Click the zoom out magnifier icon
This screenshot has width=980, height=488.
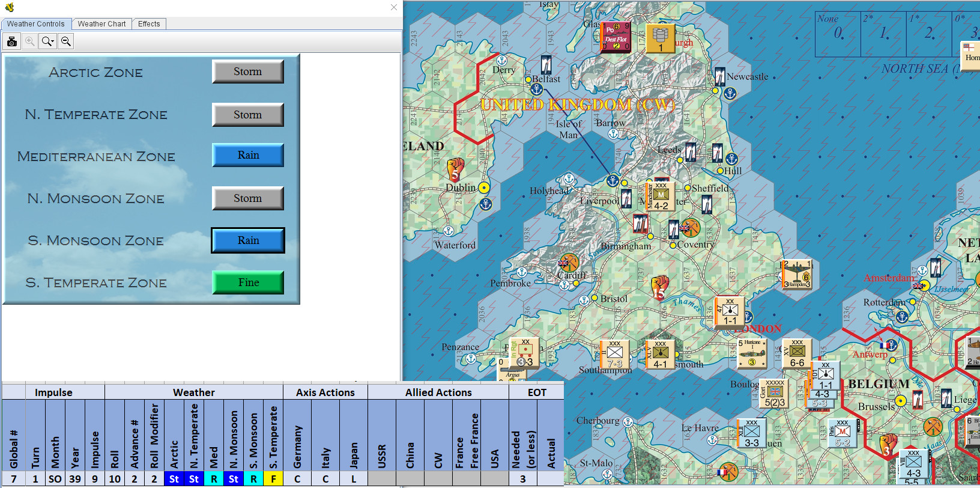[x=66, y=41]
